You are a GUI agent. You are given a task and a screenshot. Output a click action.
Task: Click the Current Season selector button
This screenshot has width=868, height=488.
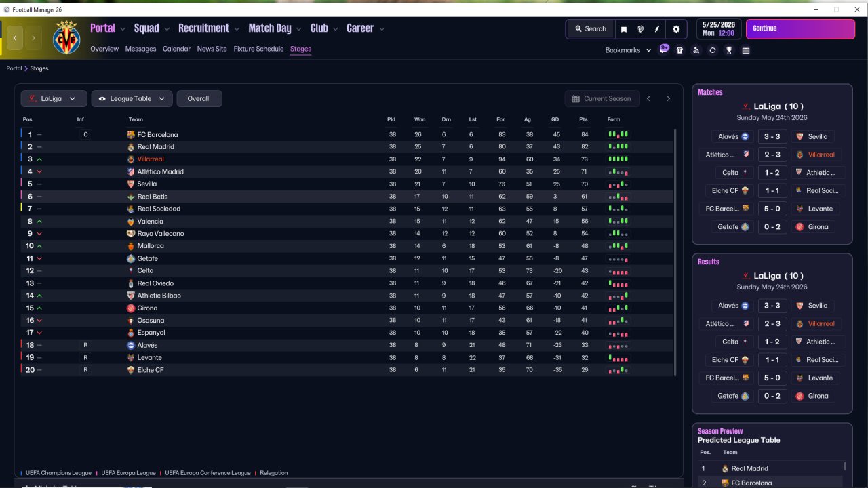(601, 99)
